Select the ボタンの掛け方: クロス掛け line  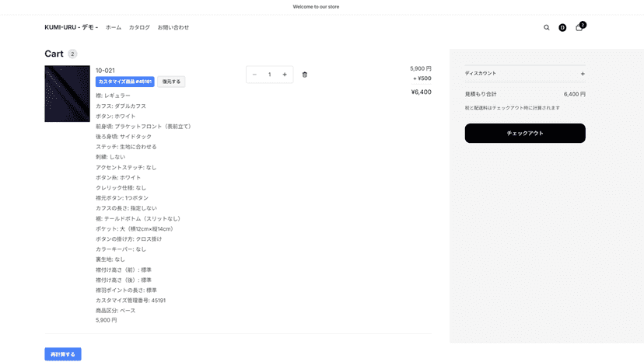click(x=128, y=238)
